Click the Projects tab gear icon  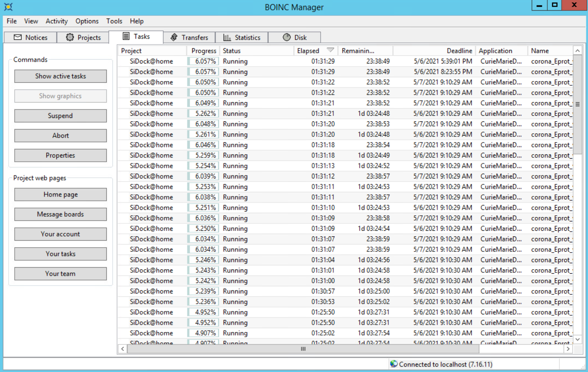(x=70, y=37)
